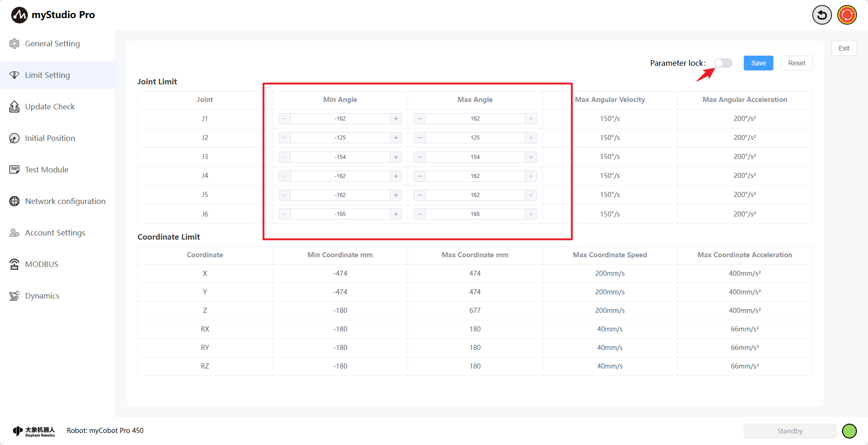
Task: Increase J1 Min Angle with plus button
Action: click(396, 119)
